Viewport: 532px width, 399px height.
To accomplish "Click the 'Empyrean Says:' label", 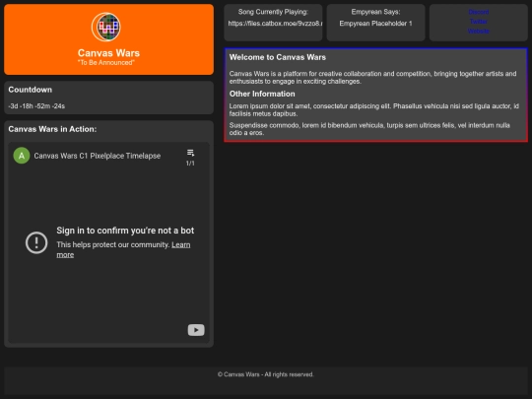I will (x=375, y=12).
